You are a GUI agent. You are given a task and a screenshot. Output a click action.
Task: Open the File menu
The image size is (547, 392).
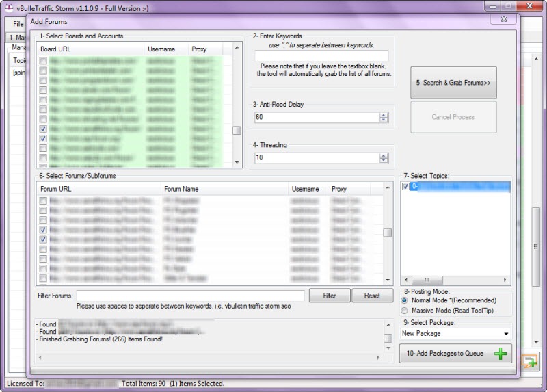(x=18, y=24)
